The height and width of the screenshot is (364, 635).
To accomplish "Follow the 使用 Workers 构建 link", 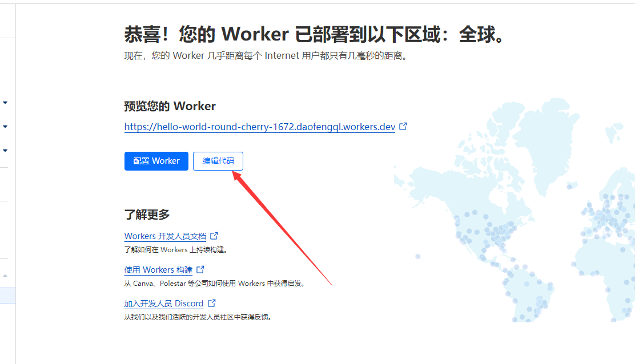I will [158, 270].
